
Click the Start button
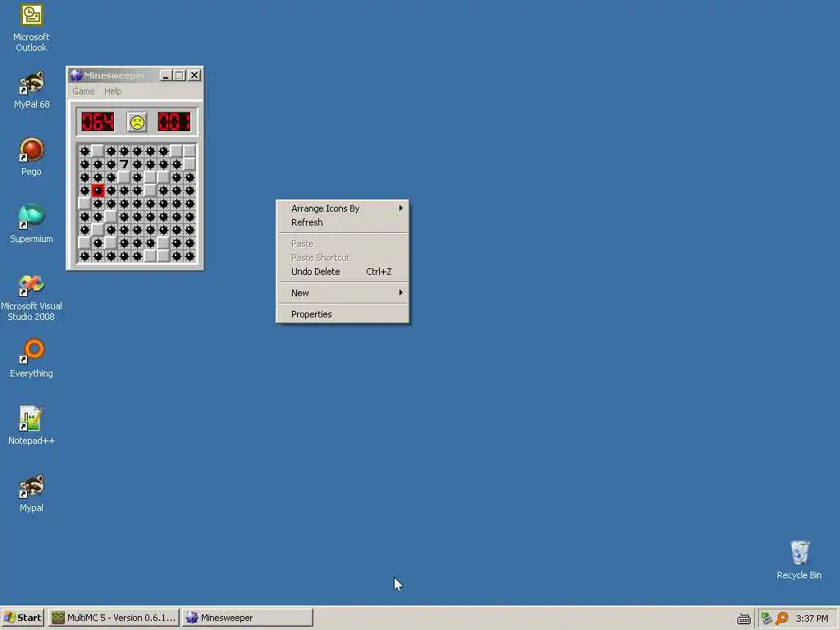pos(22,618)
